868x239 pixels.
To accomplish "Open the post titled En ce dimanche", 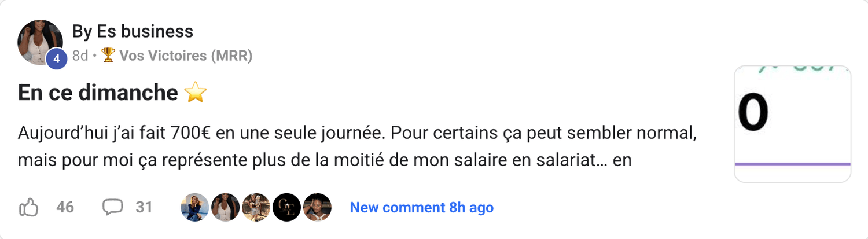I will point(98,93).
